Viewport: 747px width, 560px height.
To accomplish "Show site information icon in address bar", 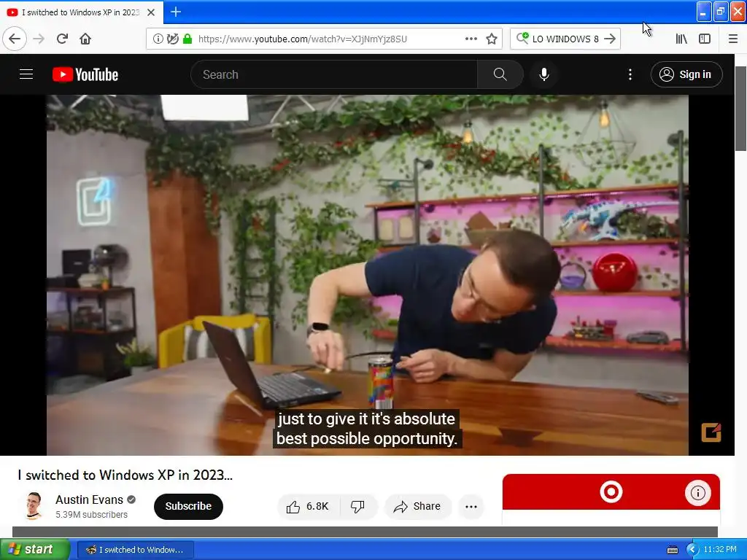I will point(158,39).
